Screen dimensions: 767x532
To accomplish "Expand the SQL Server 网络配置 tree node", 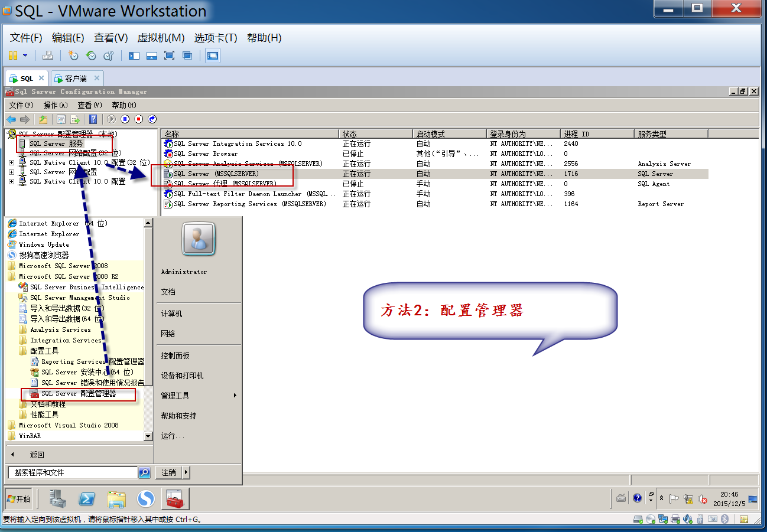I will (x=12, y=172).
